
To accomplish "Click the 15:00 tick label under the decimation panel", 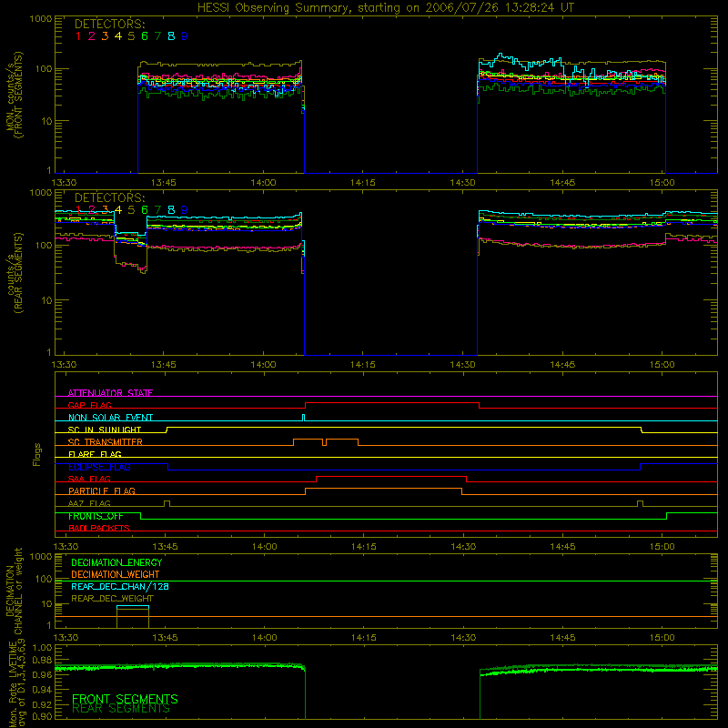I will 662,638.
